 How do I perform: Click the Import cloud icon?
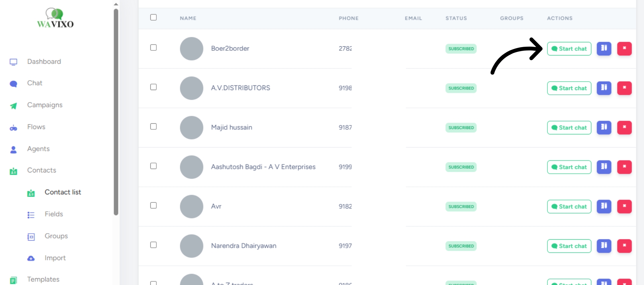(31, 258)
